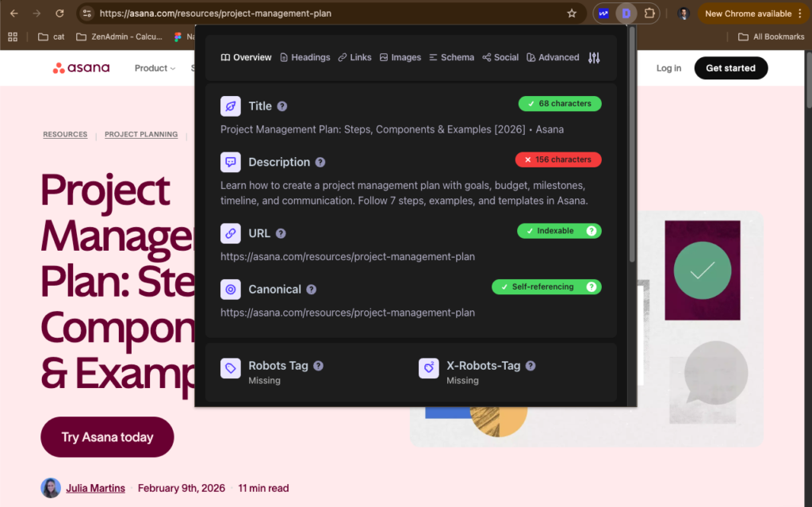
Task: Switch to the Headings tab
Action: 305,57
